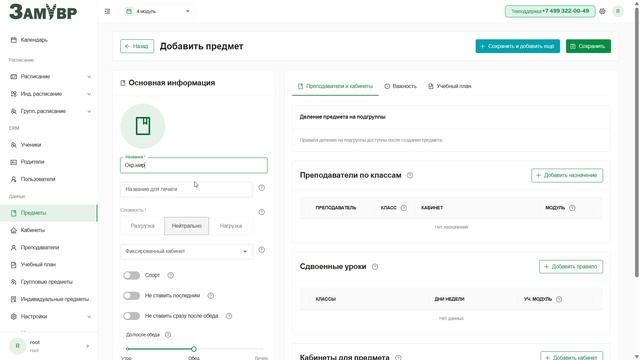Click the subject book icon avatar
This screenshot has width=640, height=360.
(143, 126)
